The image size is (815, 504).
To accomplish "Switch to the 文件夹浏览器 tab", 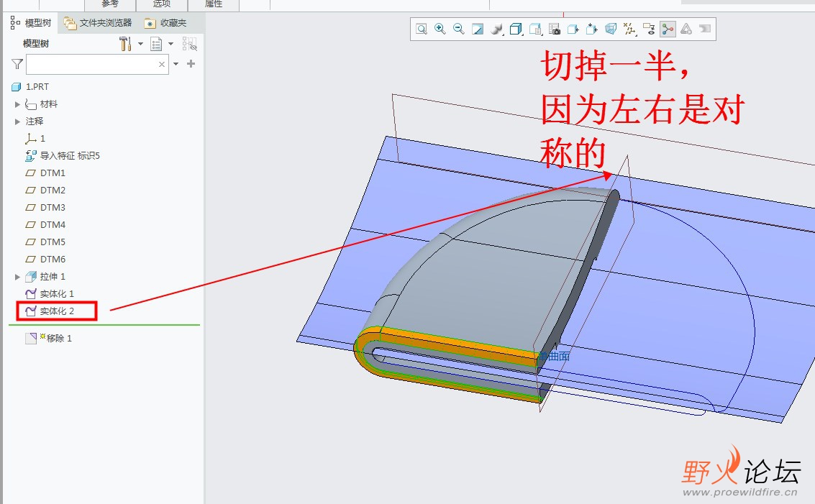I will click(98, 23).
